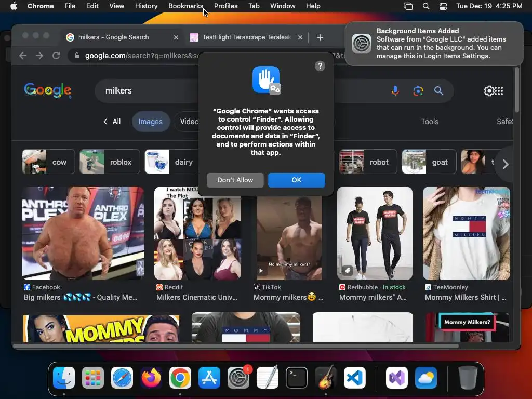Open System Settings from the Dock
Image resolution: width=532 pixels, height=399 pixels.
(x=238, y=377)
